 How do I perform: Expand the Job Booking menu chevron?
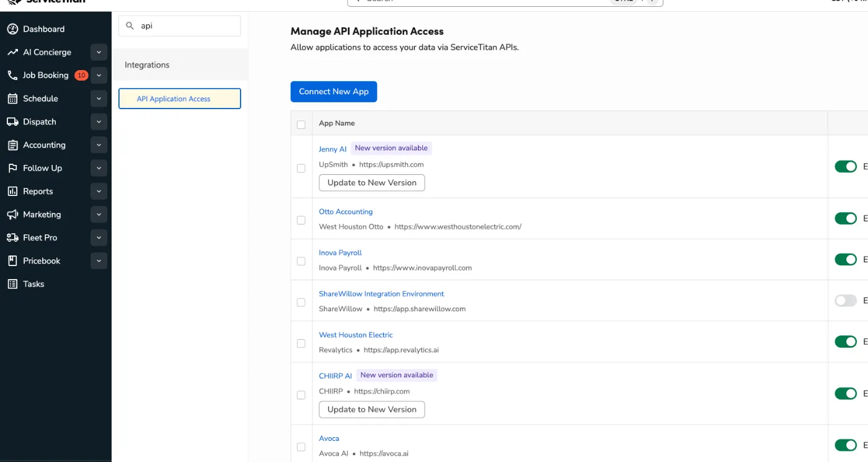click(x=99, y=75)
